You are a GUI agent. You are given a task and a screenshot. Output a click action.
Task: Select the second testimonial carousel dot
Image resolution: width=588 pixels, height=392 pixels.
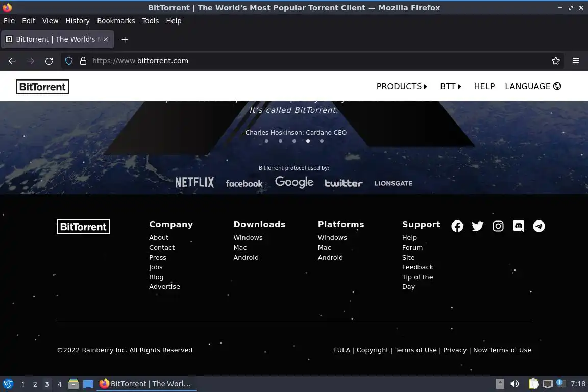click(281, 141)
